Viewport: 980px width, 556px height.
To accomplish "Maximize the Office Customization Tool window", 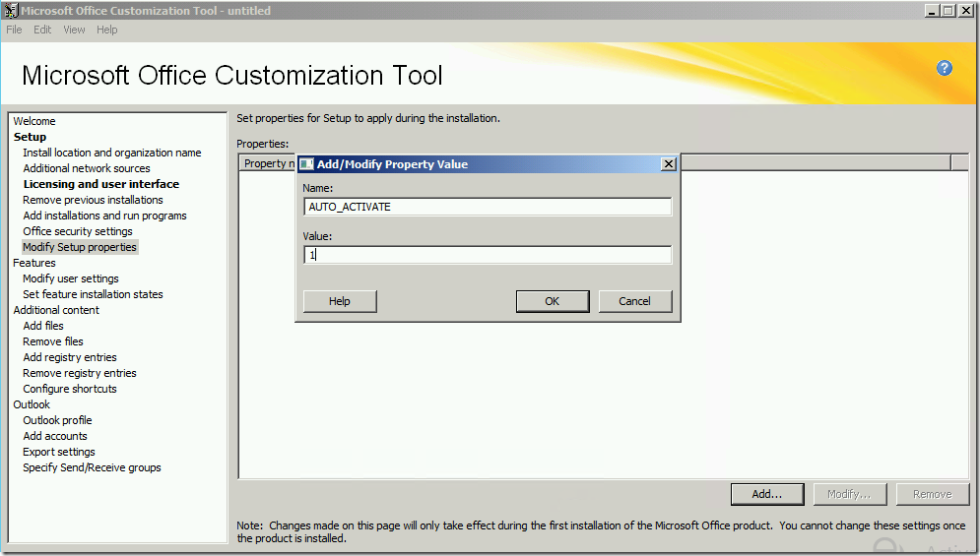I will point(947,11).
